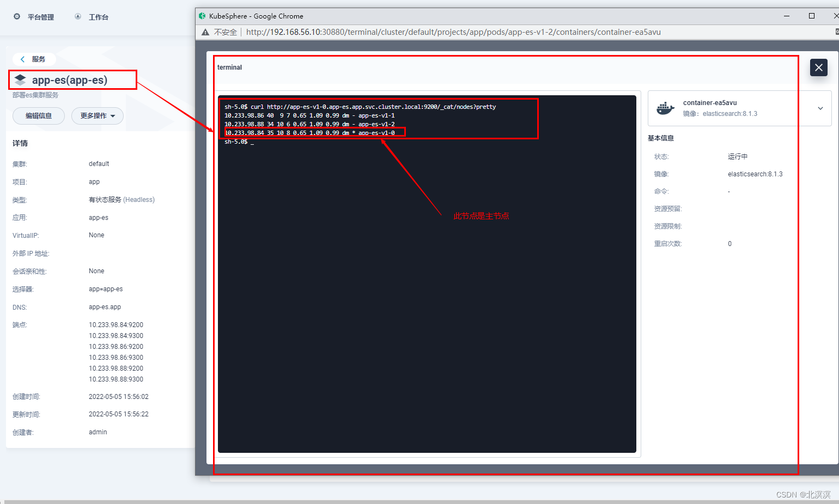Click the 基本信息 section heading
Screen dimensions: 839x504
661,138
